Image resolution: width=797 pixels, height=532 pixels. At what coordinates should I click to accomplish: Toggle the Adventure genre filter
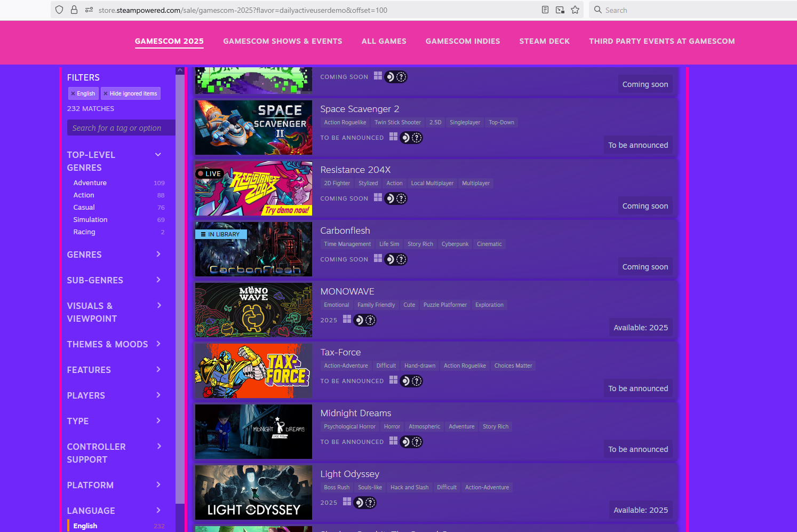coord(90,183)
